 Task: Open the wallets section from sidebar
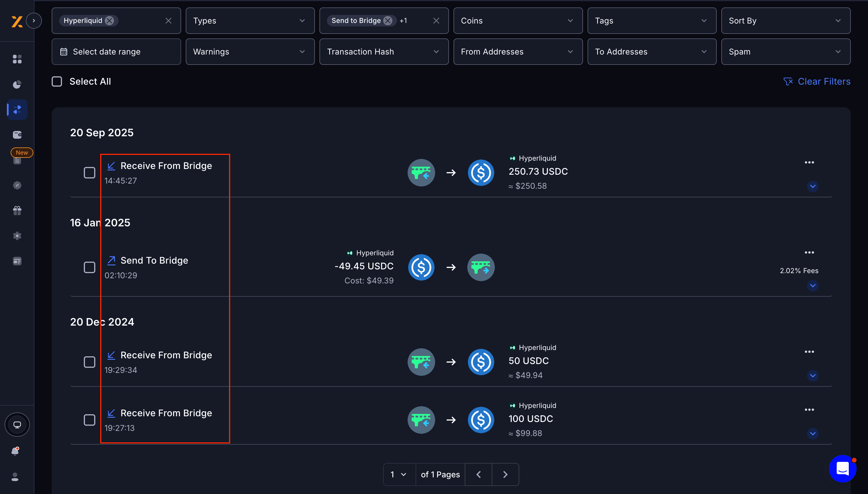[x=17, y=134]
